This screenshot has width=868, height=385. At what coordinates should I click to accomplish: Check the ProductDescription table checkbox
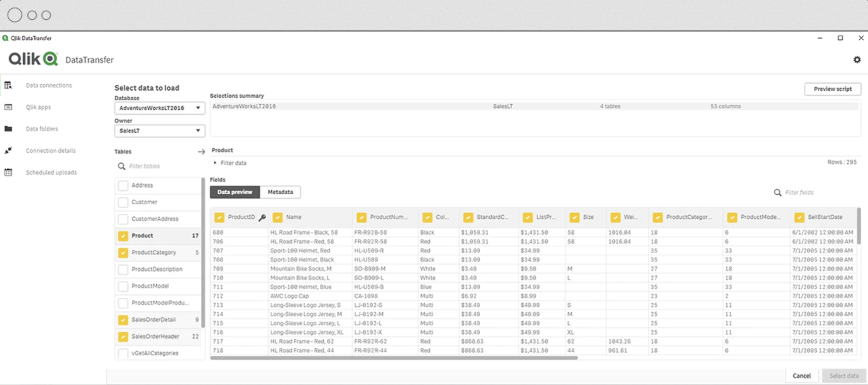pyautogui.click(x=123, y=269)
